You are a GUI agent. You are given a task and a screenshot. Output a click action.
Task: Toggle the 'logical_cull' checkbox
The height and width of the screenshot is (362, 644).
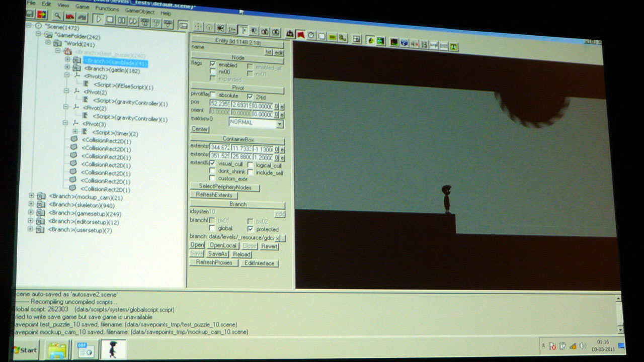pyautogui.click(x=251, y=165)
